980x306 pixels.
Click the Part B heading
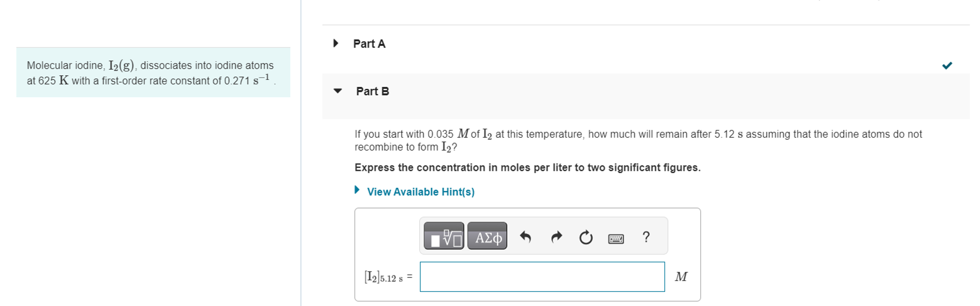click(x=372, y=91)
